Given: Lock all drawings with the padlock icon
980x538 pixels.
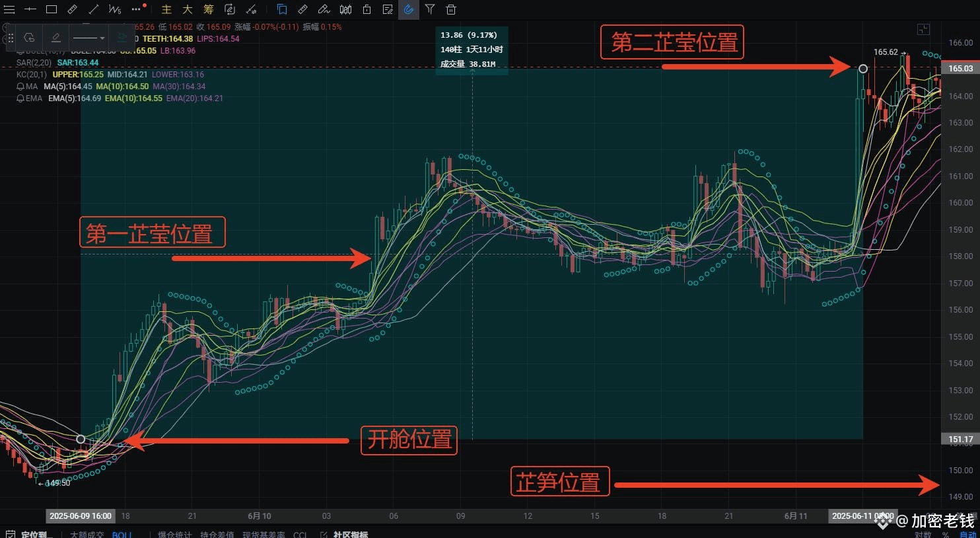Looking at the screenshot, I should 367,9.
